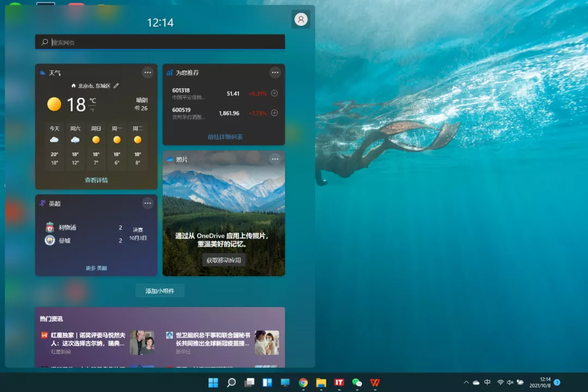Select the 周日 forecast column
Screen dimensions: 588x392
[96, 146]
